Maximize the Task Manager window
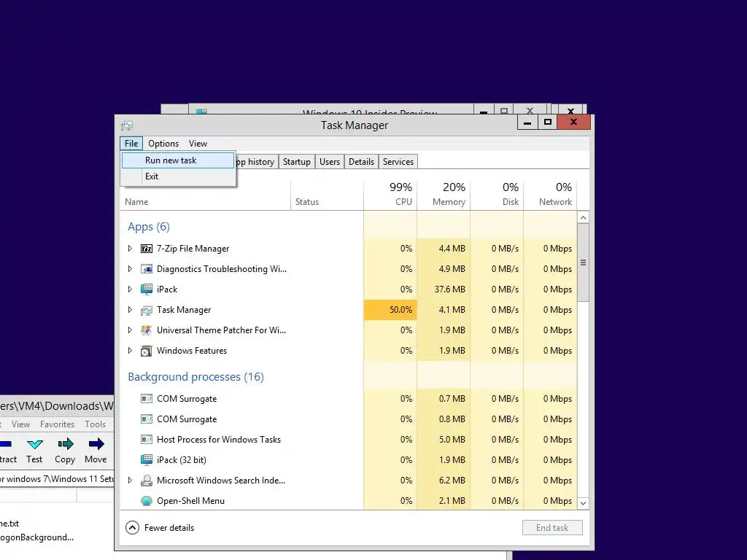The width and height of the screenshot is (747, 560). pos(548,122)
